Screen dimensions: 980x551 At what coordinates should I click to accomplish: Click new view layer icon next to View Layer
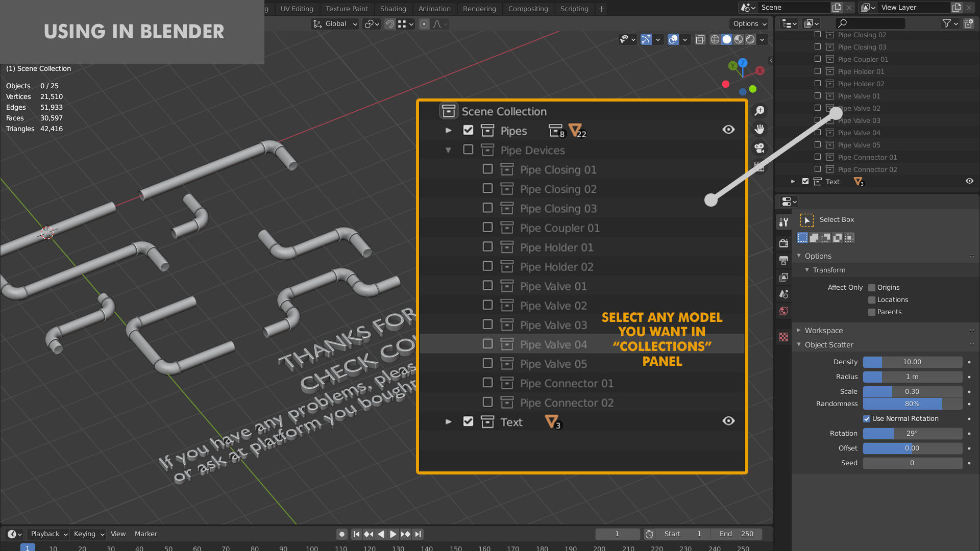(957, 8)
